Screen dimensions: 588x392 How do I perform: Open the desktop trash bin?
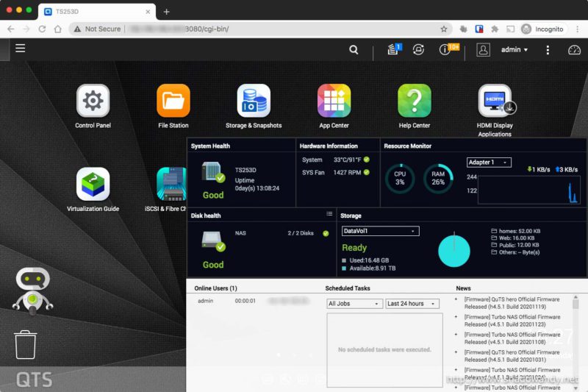coord(26,344)
